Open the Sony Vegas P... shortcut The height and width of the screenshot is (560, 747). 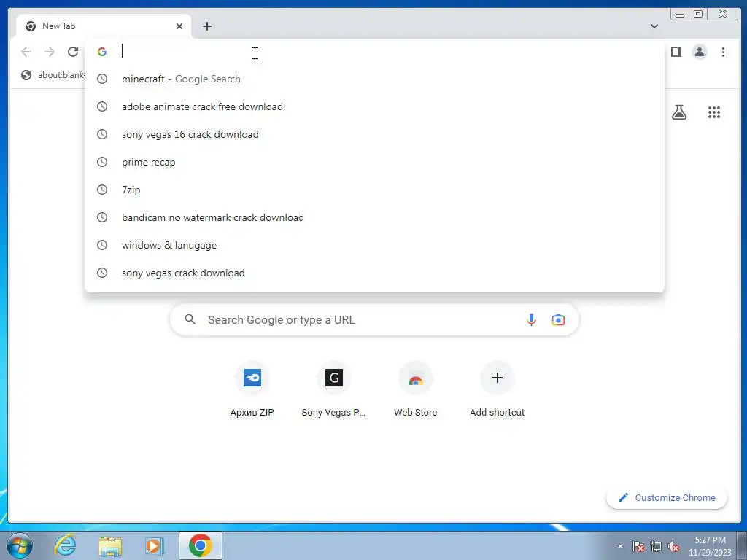(333, 391)
